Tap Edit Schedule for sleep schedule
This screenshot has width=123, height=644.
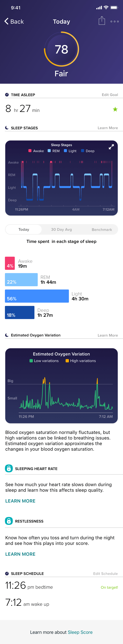pos(105,573)
